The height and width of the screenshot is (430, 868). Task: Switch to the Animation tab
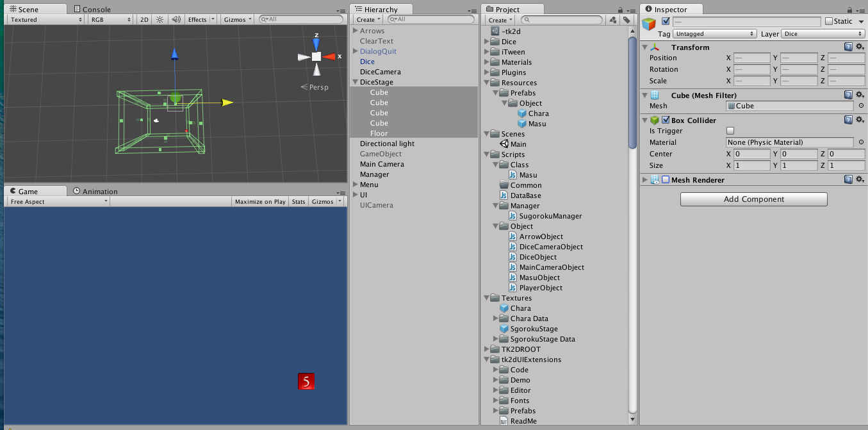(x=95, y=191)
